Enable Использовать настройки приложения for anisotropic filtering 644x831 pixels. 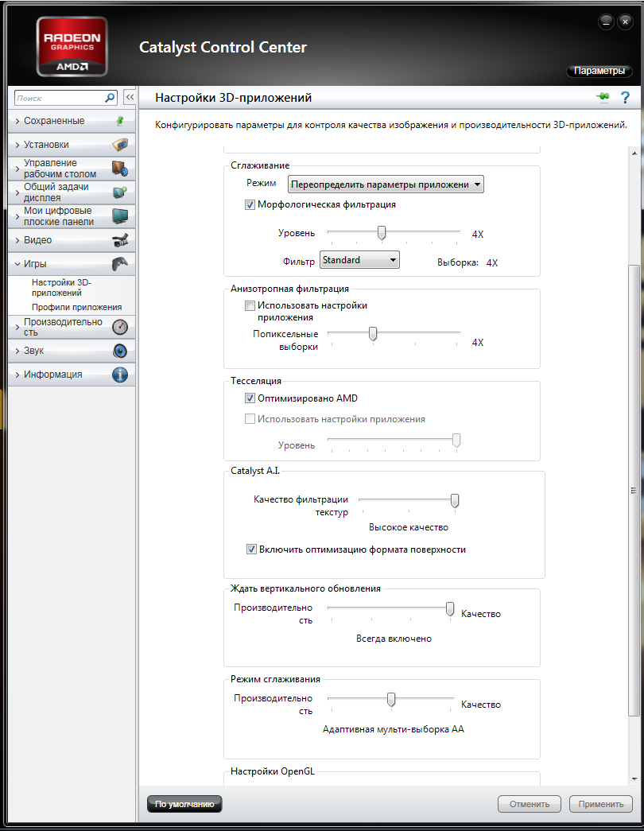250,306
